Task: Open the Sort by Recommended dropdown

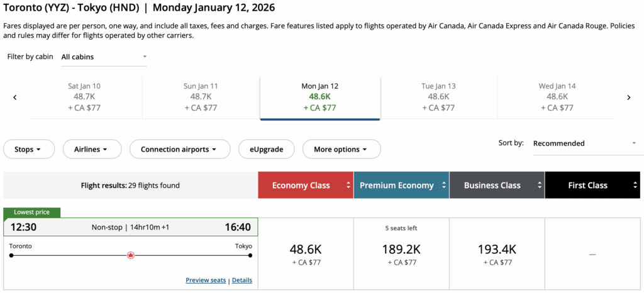Action: 584,143
